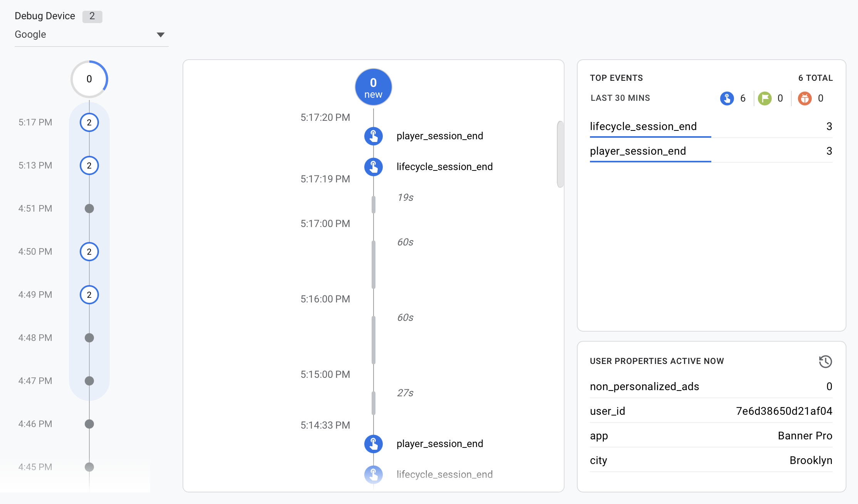Click the blue event-type icon in Top Events
858x504 pixels.
(x=727, y=98)
